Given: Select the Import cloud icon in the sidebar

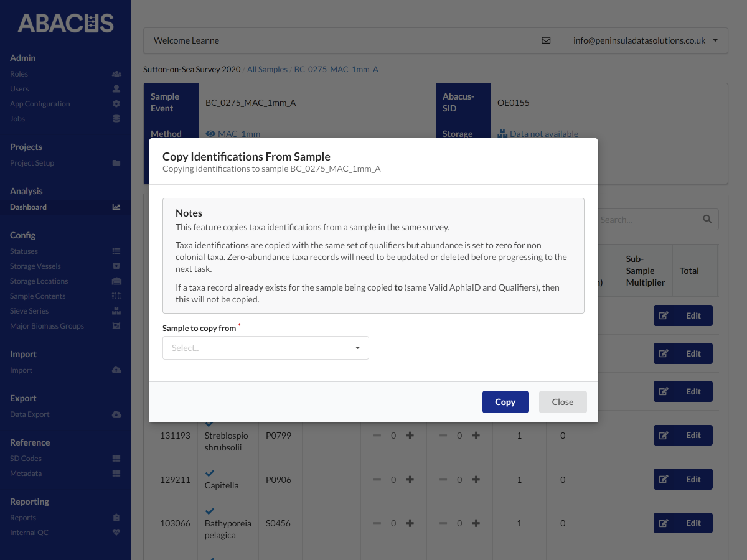Looking at the screenshot, I should pyautogui.click(x=116, y=370).
